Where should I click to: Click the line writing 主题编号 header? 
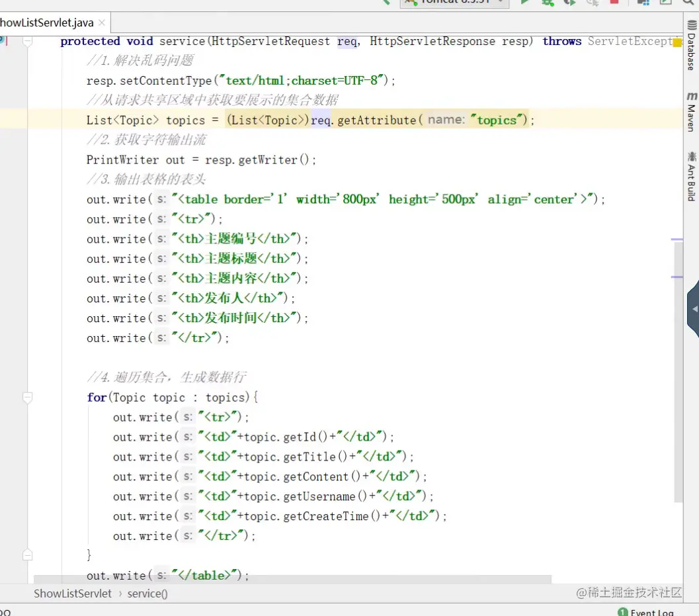tap(198, 239)
